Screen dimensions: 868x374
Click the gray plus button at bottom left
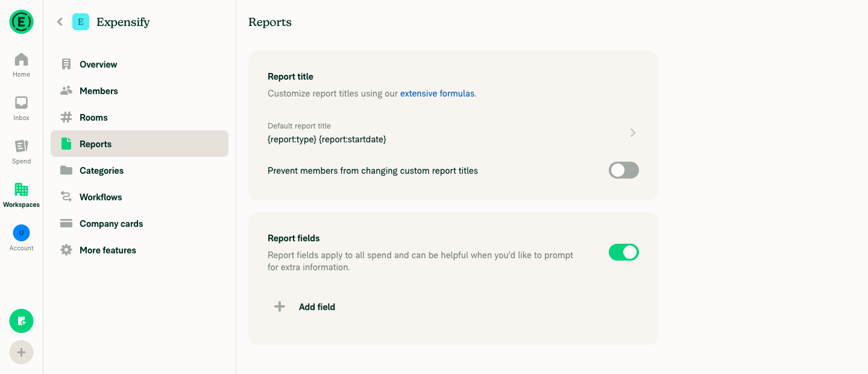(x=21, y=352)
